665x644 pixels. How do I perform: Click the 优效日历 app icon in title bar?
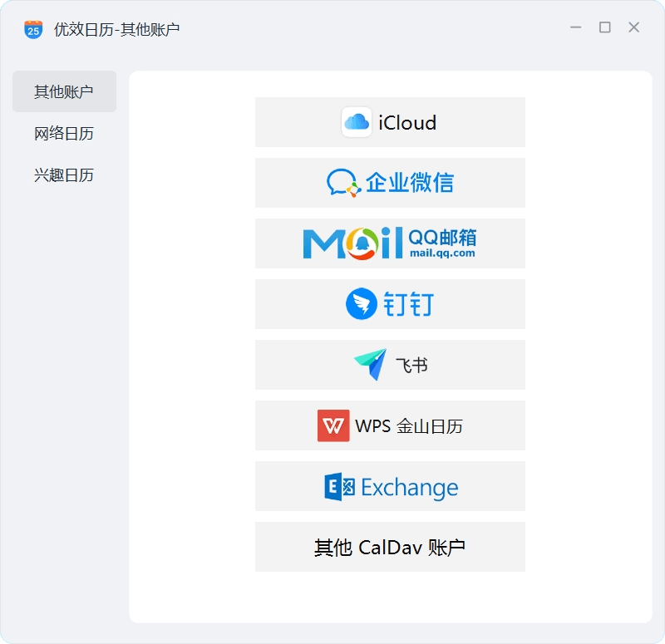pos(33,29)
